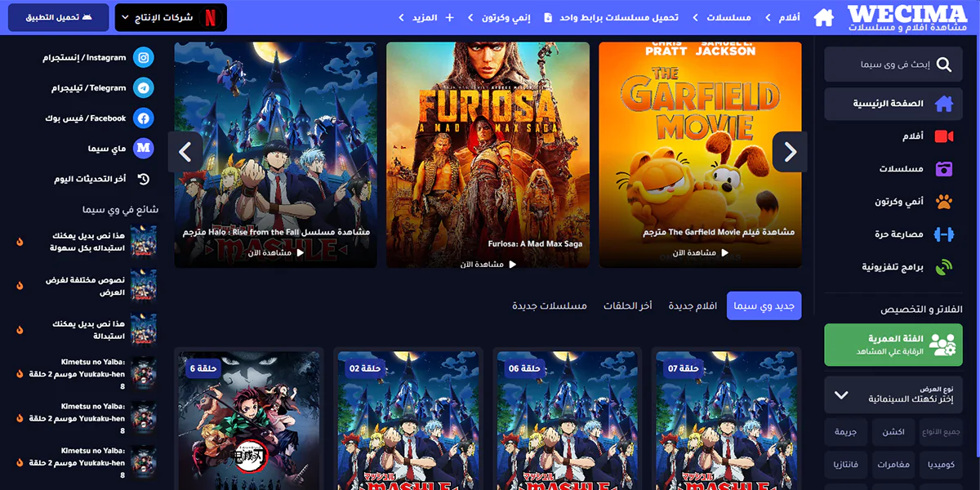980x490 pixels.
Task: Open the الفئة العمرية green button
Action: (893, 345)
